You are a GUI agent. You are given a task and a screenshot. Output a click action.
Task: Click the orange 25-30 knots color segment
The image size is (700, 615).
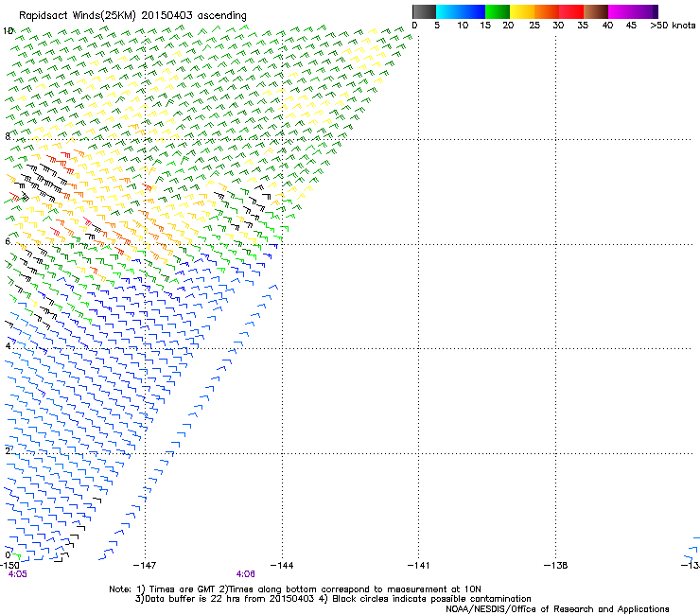547,11
